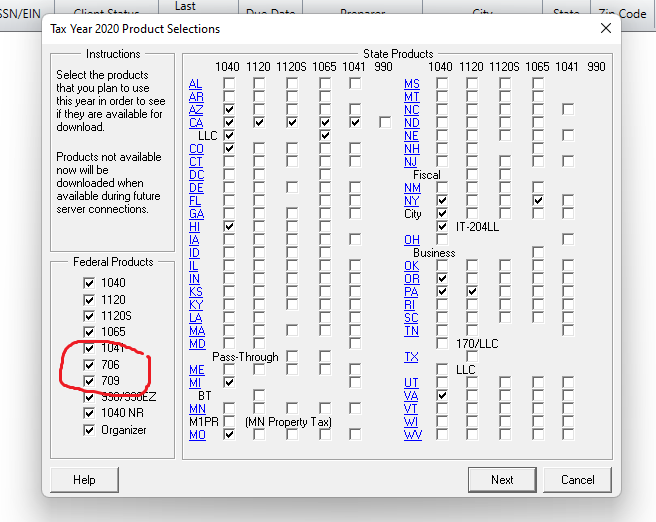This screenshot has height=522, width=656.
Task: Click the Zip Code column header
Action: pyautogui.click(x=618, y=13)
